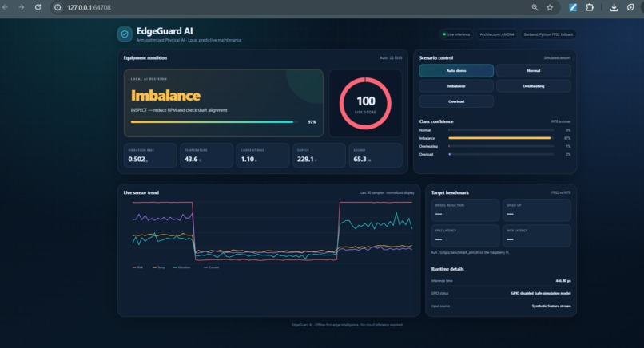Click the Vibration RMS 0.502 card
Screen dimensions: 644x348
coord(150,156)
